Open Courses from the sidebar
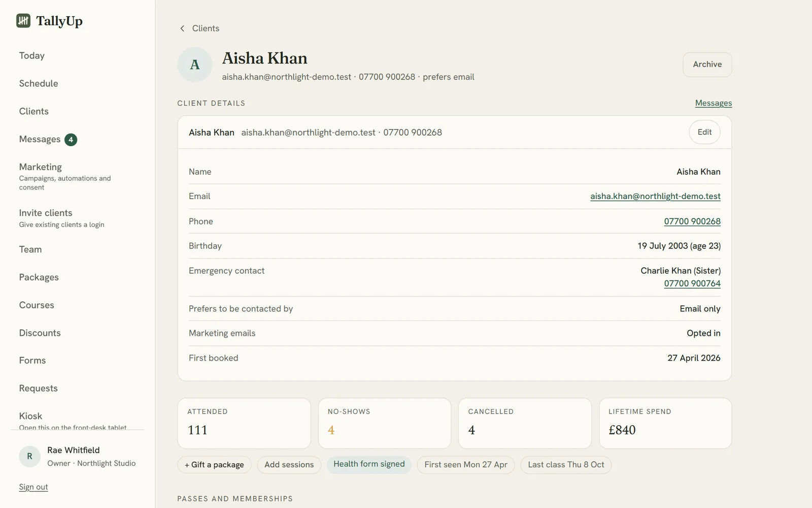 (37, 305)
